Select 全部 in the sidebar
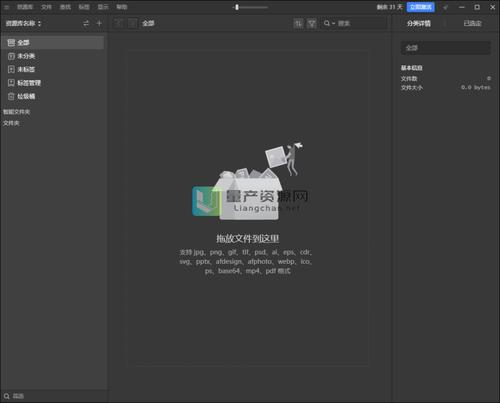Viewport: 500px width, 403px height. pyautogui.click(x=53, y=43)
